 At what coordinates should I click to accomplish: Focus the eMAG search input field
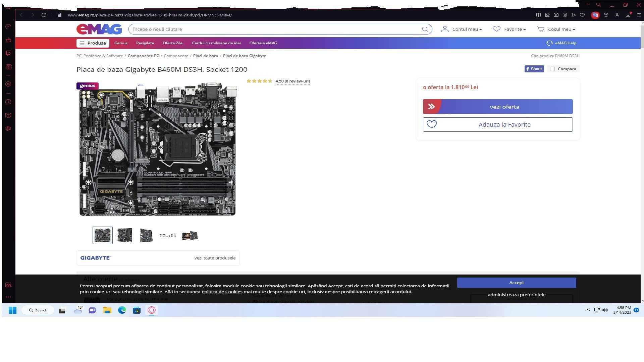click(x=275, y=29)
